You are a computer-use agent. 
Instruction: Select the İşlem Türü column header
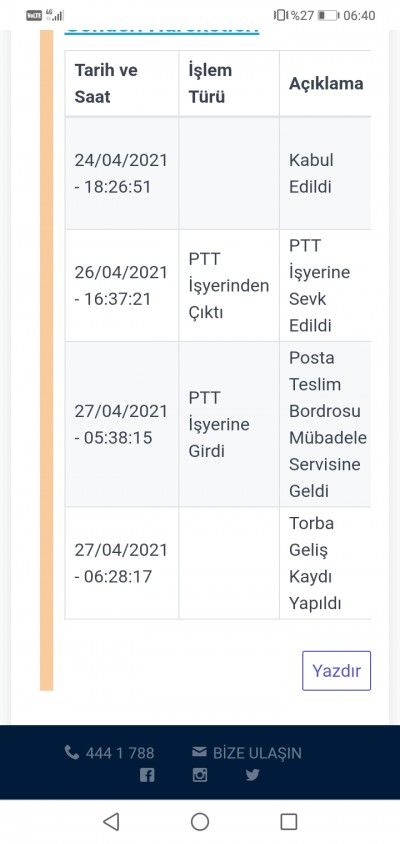coord(229,83)
